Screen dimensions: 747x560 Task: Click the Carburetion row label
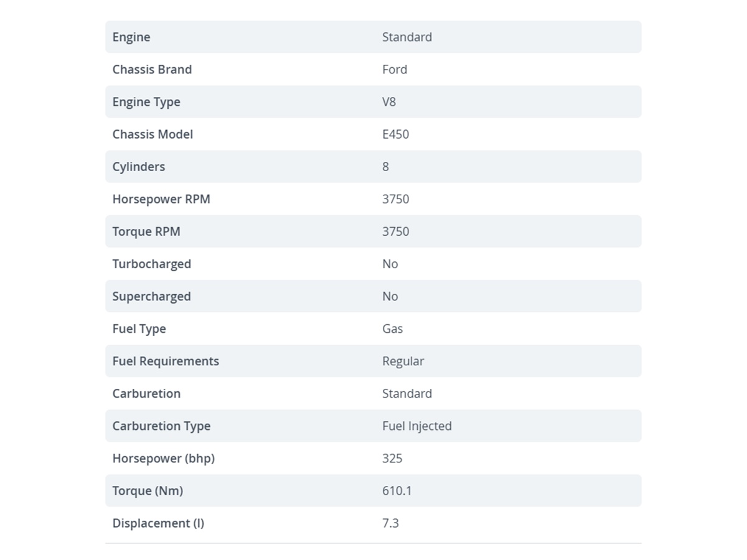[146, 393]
